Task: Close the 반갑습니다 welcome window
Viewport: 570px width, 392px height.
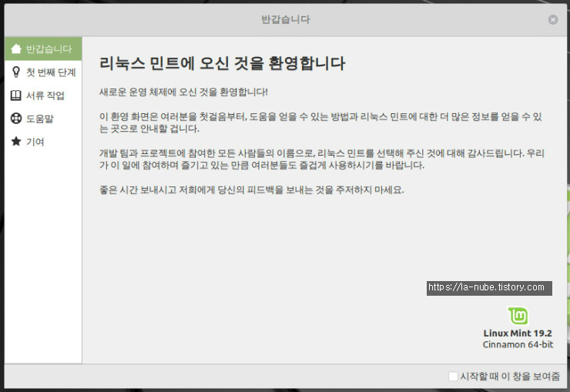Action: pos(553,19)
